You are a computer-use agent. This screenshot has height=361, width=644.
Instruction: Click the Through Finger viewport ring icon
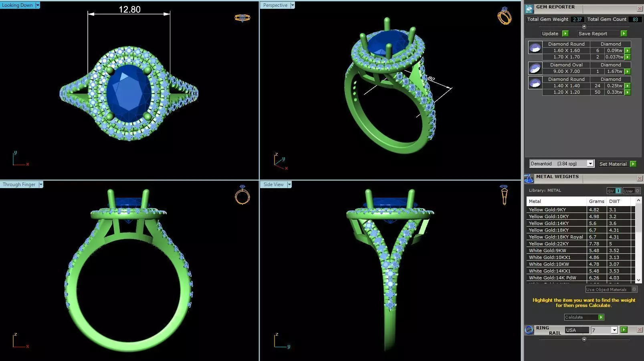(x=242, y=195)
